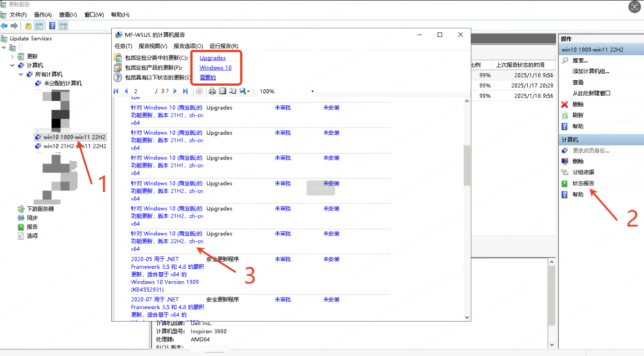Toggle the Show/Hide Action Pane toolbar icon
This screenshot has height=356, width=644.
click(x=63, y=26)
